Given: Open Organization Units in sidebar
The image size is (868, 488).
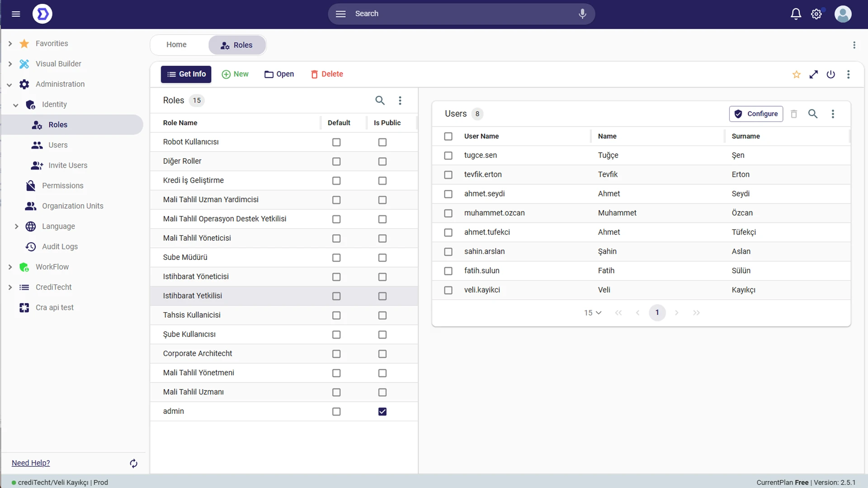Looking at the screenshot, I should click(x=72, y=206).
